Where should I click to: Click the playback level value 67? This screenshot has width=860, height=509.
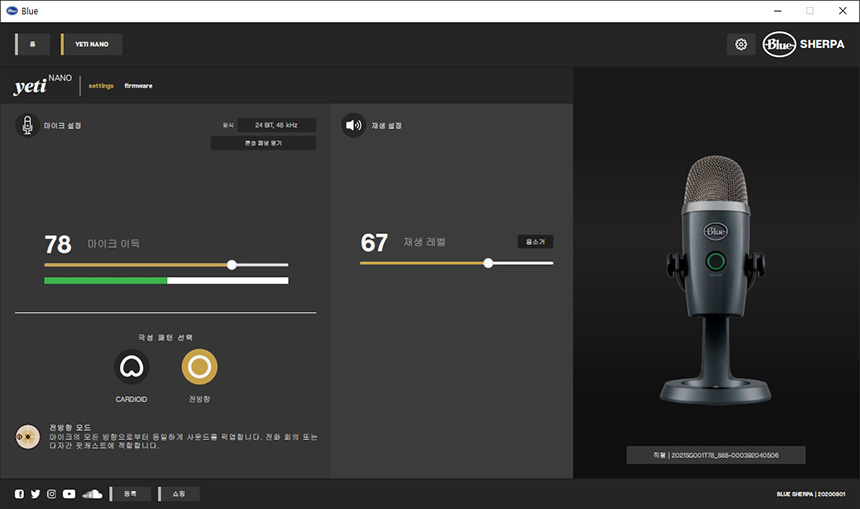[x=374, y=243]
